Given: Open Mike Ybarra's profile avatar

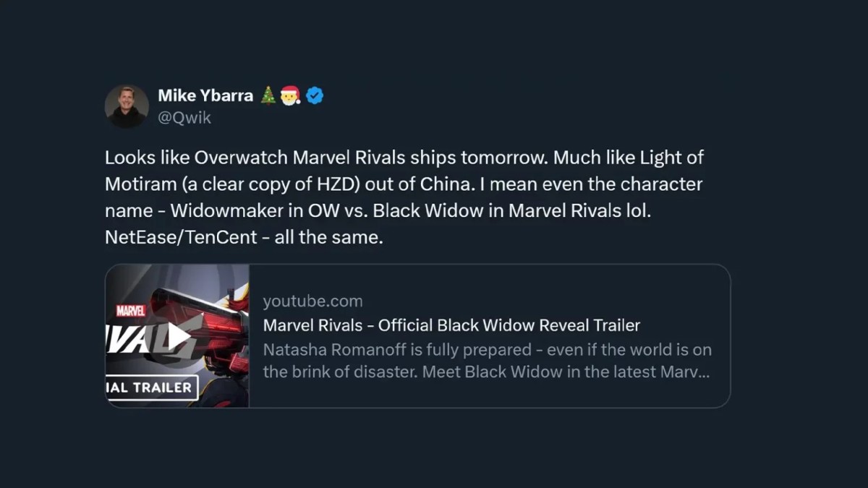Looking at the screenshot, I should [x=127, y=106].
